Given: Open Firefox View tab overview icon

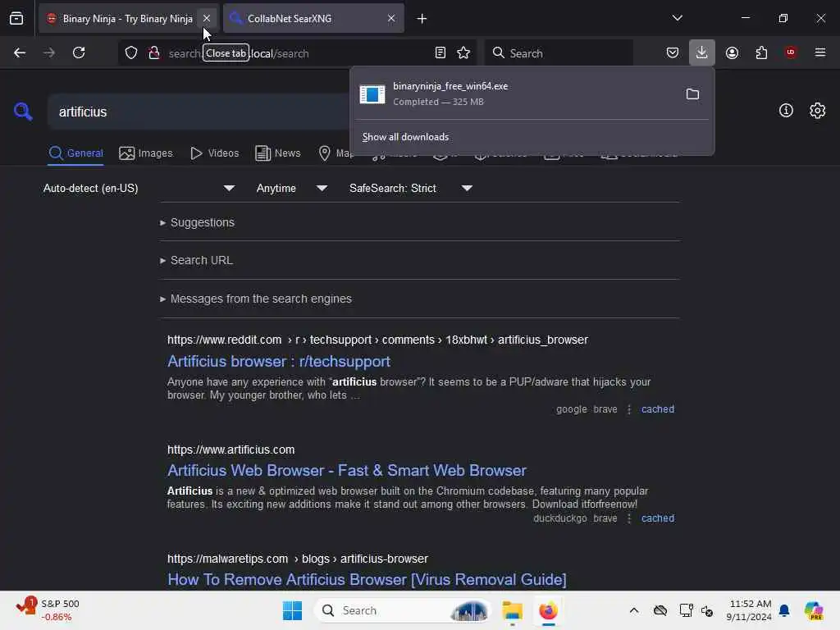Looking at the screenshot, I should point(16,18).
